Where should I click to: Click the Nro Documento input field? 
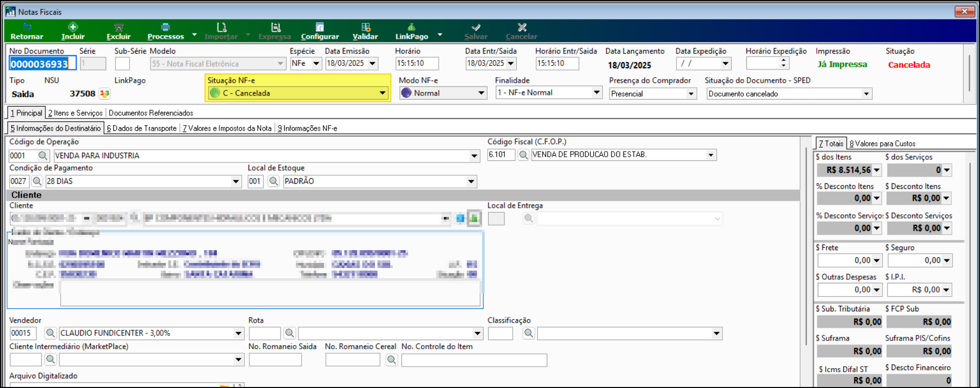tap(43, 63)
